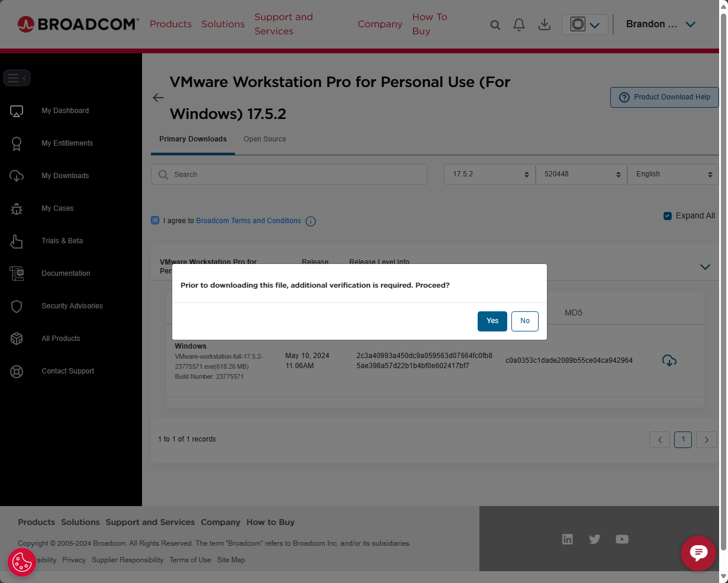
Task: Click footer Support and Services link
Action: pos(150,522)
